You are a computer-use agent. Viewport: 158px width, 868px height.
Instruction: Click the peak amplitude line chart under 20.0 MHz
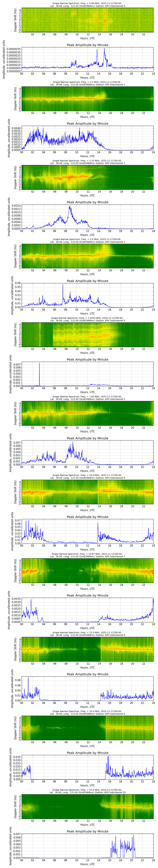click(87, 767)
